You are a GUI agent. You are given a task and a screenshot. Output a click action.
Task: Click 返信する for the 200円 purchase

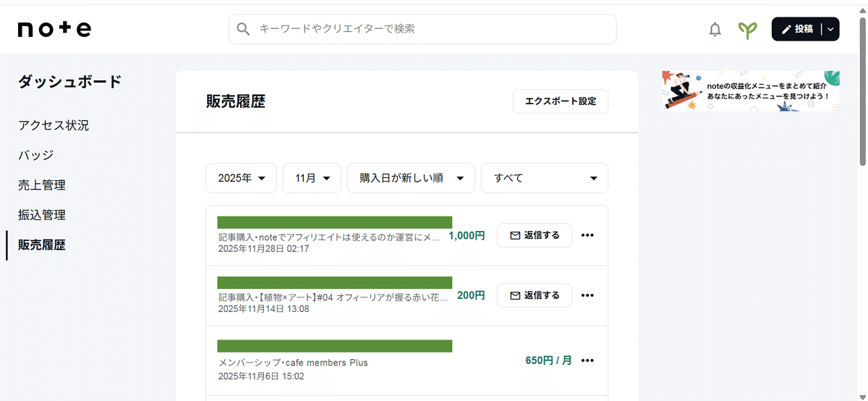pos(535,295)
